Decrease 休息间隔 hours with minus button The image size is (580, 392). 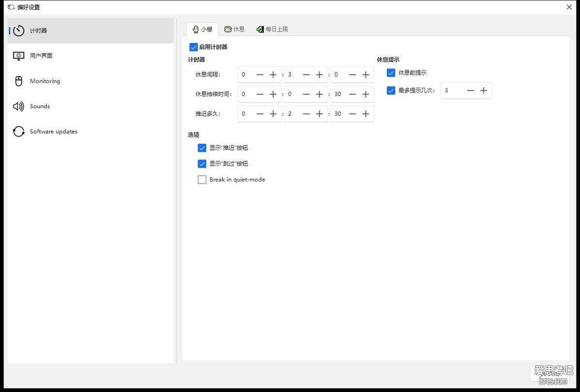[x=260, y=75]
